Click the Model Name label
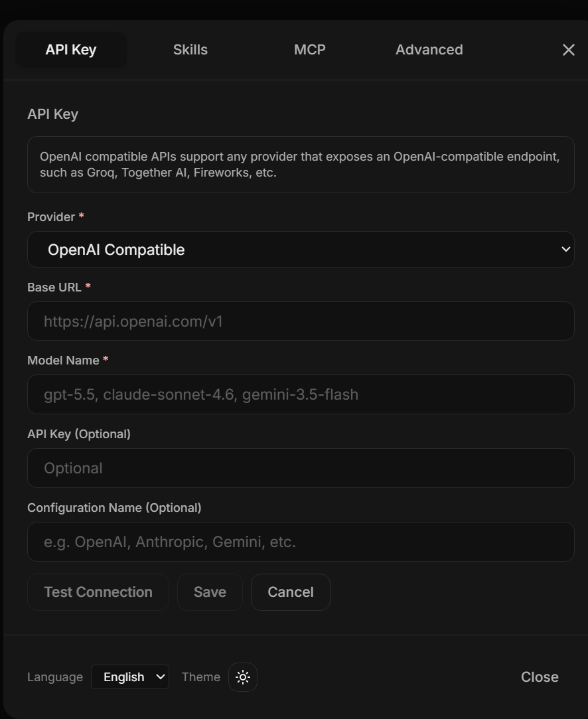This screenshot has width=588, height=719. pos(63,360)
